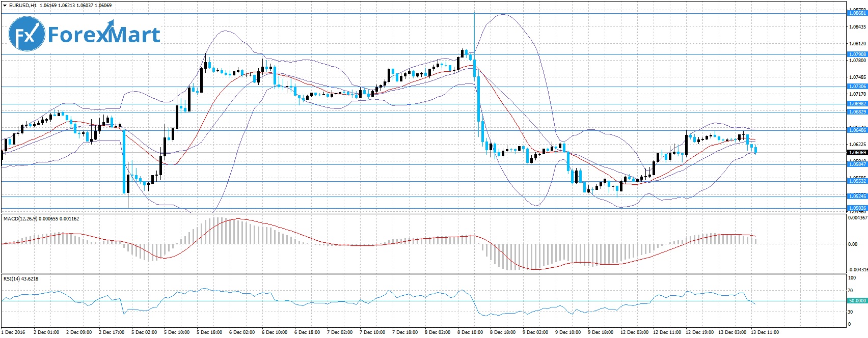The height and width of the screenshot is (338, 868).
Task: Select the EURUSD,H1 chart title text
Action: [22, 5]
